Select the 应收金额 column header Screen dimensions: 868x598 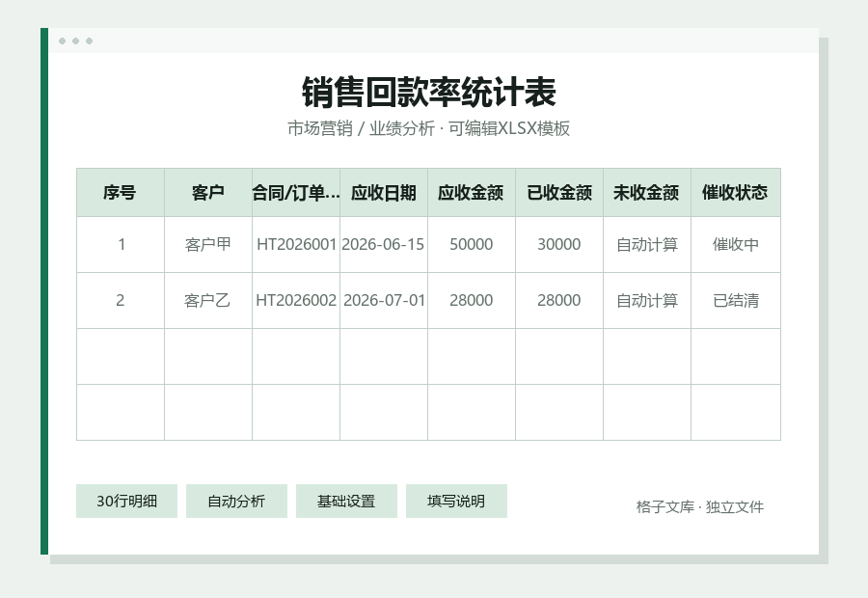(x=471, y=193)
